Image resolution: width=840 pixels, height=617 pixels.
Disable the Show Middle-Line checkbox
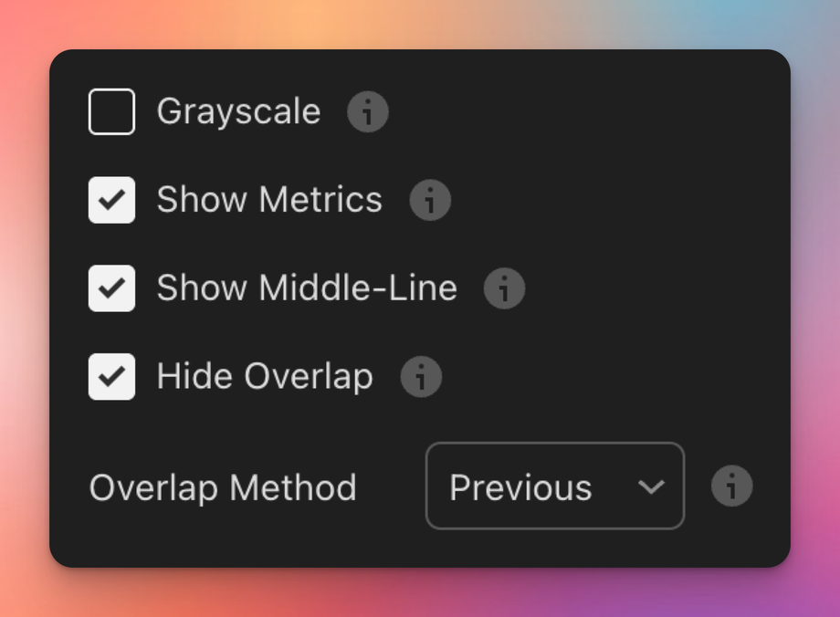(x=111, y=288)
